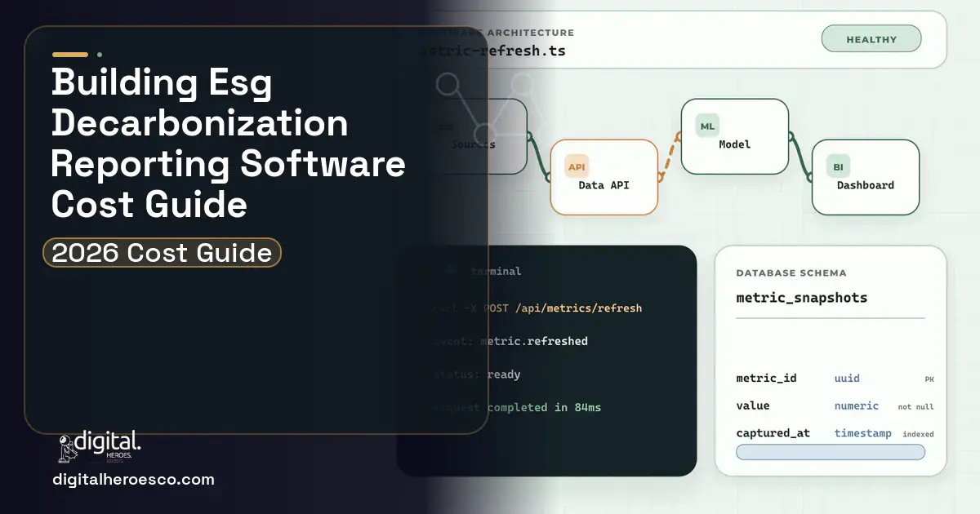Image resolution: width=980 pixels, height=514 pixels.
Task: Click the captured_at column name
Action: (773, 433)
